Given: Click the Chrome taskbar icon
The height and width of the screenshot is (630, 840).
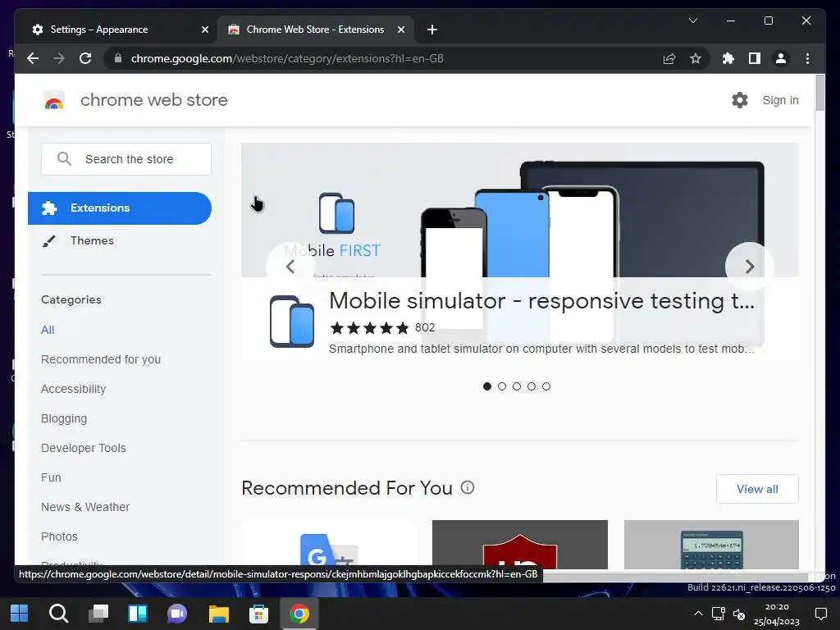Looking at the screenshot, I should [299, 614].
